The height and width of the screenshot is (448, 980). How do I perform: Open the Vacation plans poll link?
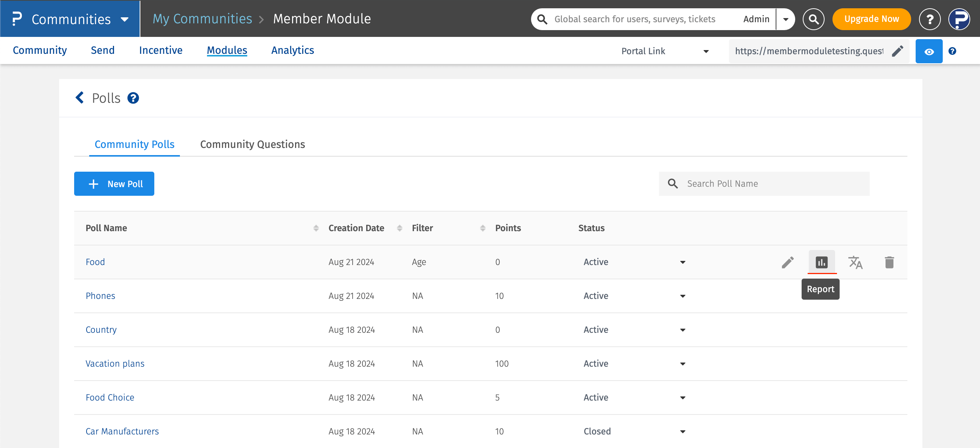115,364
